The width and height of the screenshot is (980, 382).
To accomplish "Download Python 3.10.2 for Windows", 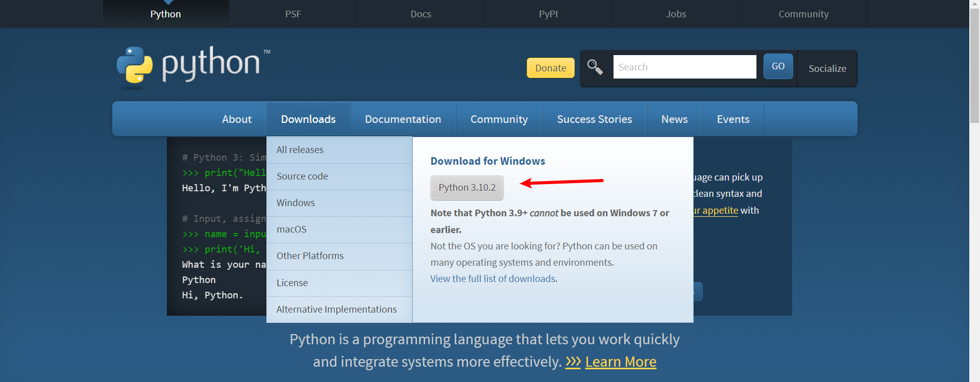I will click(x=467, y=188).
